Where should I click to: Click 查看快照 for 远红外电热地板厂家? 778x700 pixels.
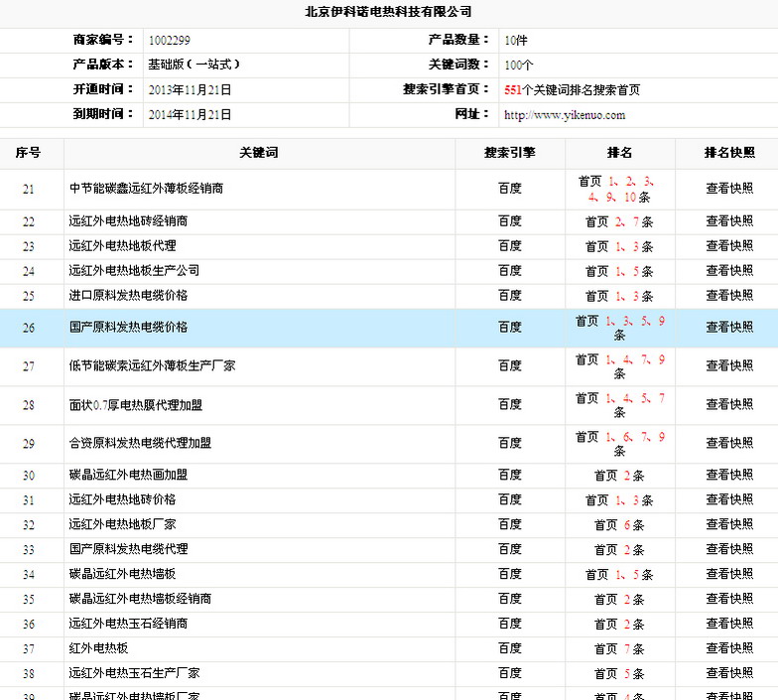coord(729,524)
